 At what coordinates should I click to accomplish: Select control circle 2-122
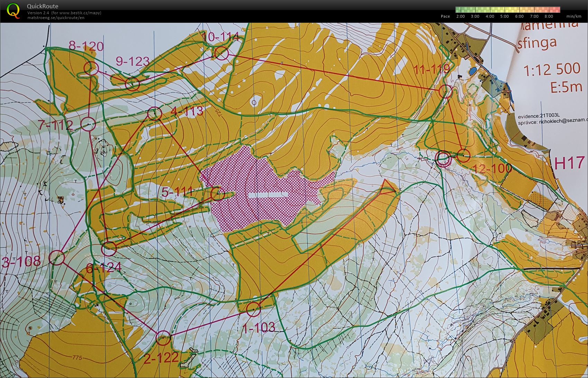tap(163, 338)
